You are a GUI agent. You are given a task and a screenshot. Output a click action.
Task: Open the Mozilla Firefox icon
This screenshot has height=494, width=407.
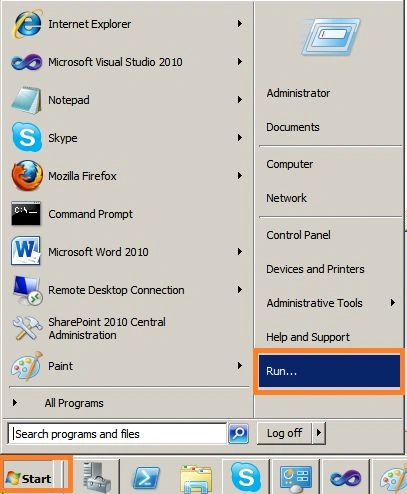(x=27, y=175)
